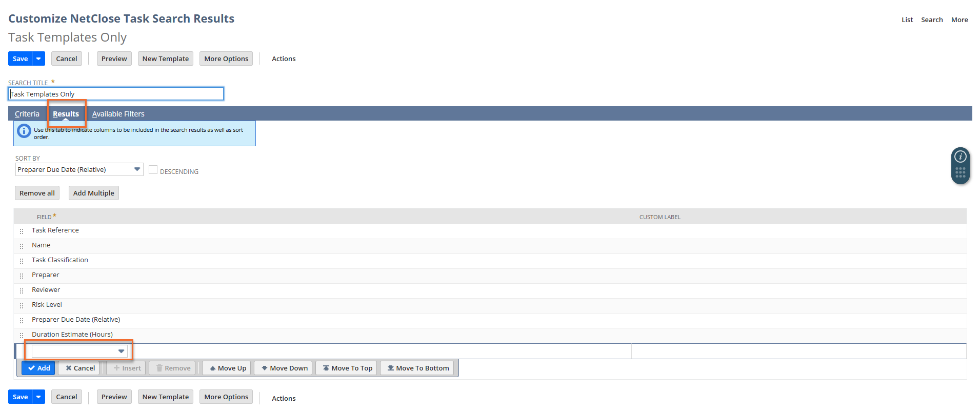Click drag handle next to Risk Level row
Viewport: 980px width, 410px height.
pyautogui.click(x=22, y=306)
